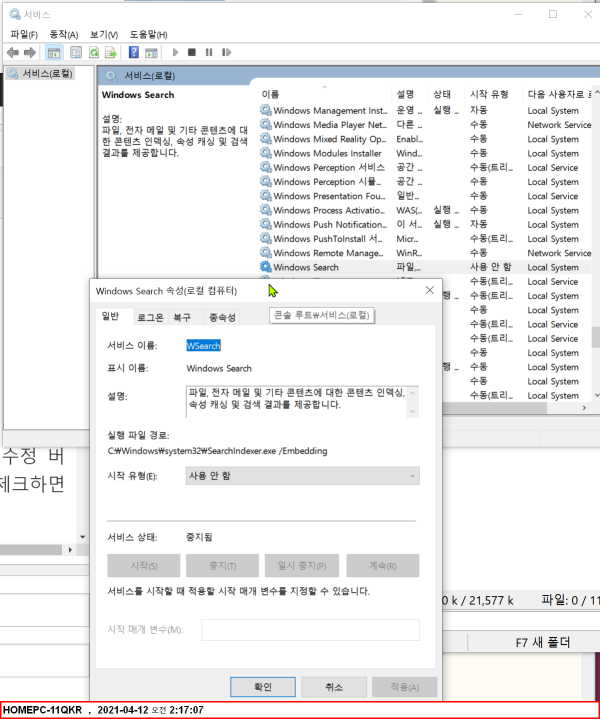Click the Back arrow in Services toolbar

click(13, 53)
